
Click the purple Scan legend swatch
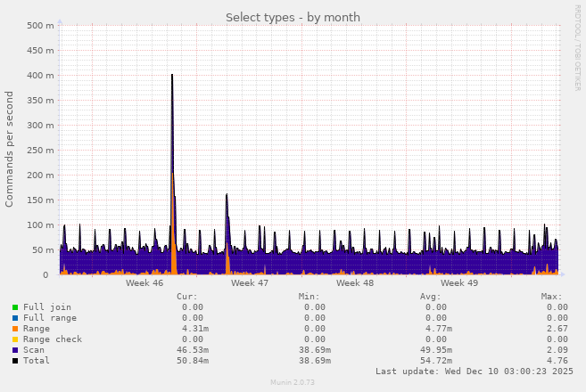[x=15, y=350]
